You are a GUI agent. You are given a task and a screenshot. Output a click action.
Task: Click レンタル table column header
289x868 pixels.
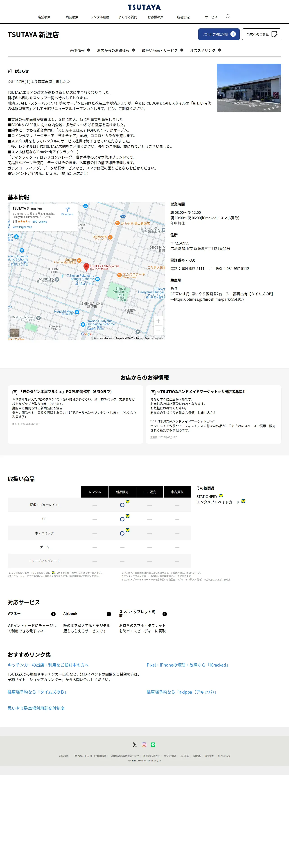(95, 492)
